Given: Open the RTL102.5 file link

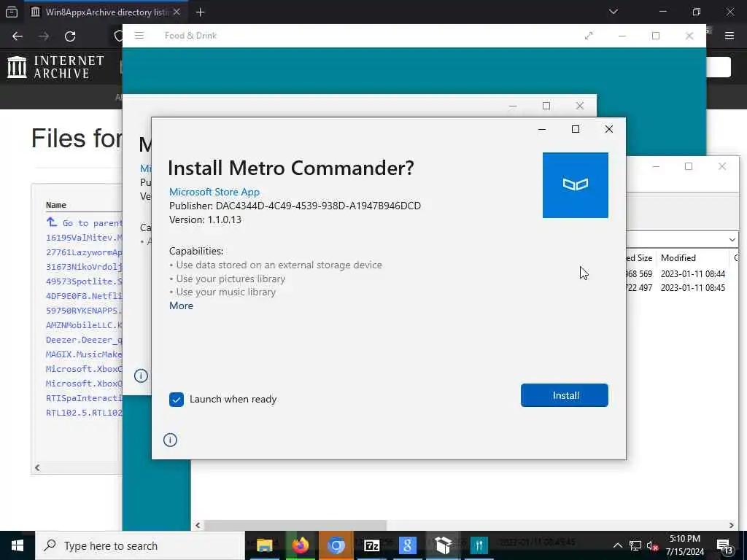Looking at the screenshot, I should click(84, 413).
